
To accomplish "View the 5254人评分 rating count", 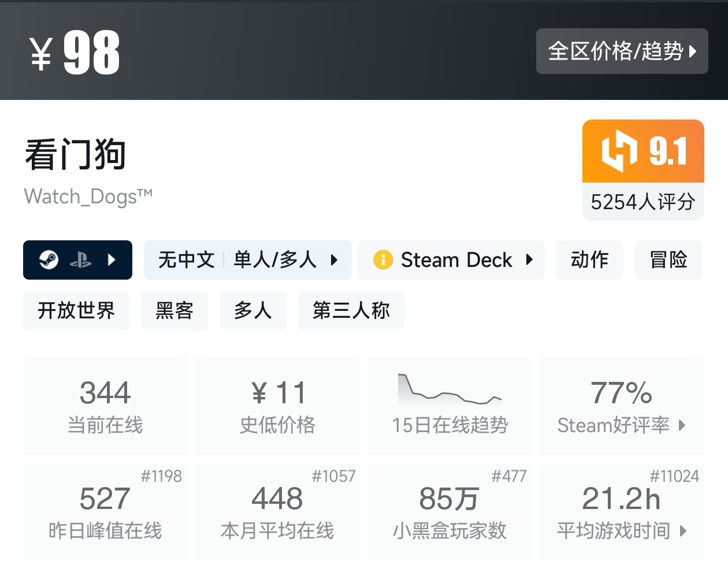I will point(643,202).
